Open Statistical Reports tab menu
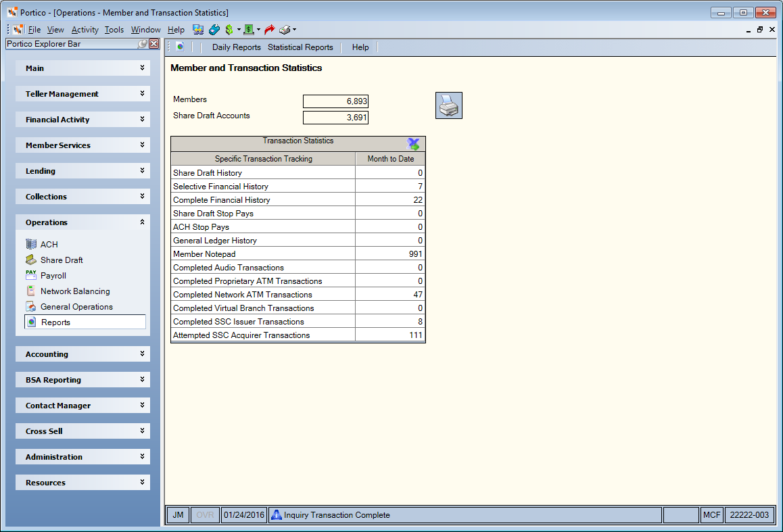Viewport: 783px width, 532px height. (300, 47)
